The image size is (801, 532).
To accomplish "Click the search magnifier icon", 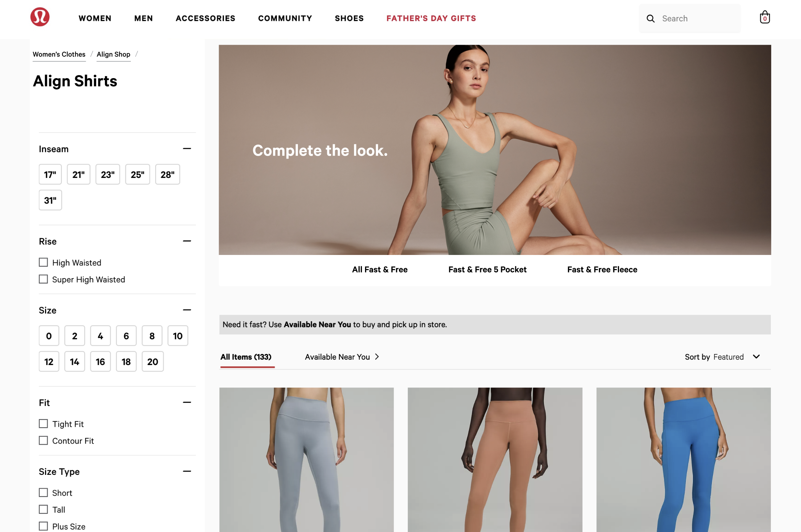I will pos(650,19).
